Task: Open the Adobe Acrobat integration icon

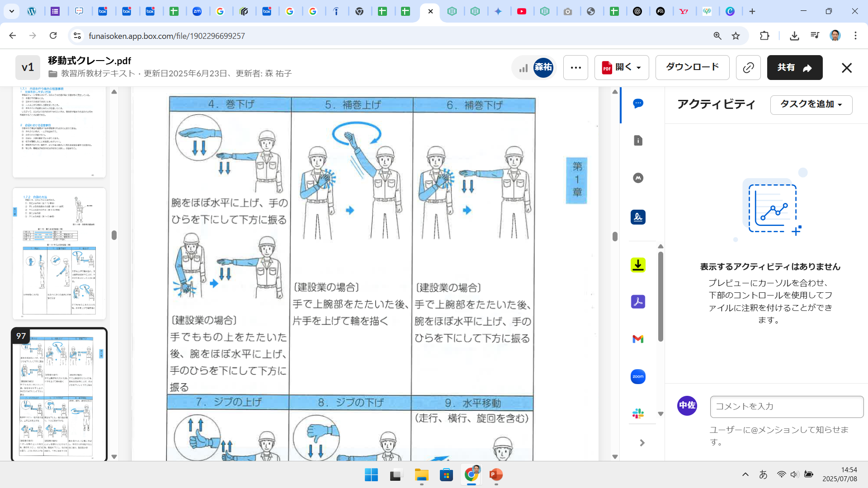Action: point(638,302)
